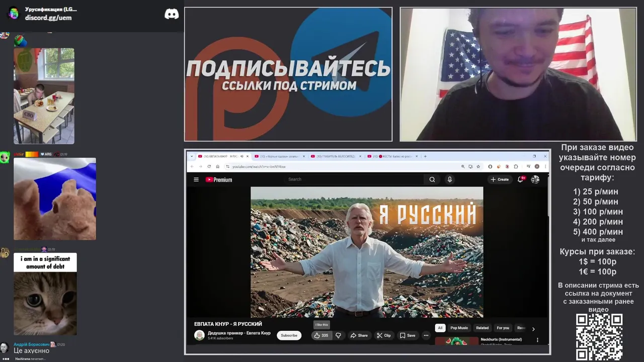
Task: Share the video via Share button
Action: point(359,335)
